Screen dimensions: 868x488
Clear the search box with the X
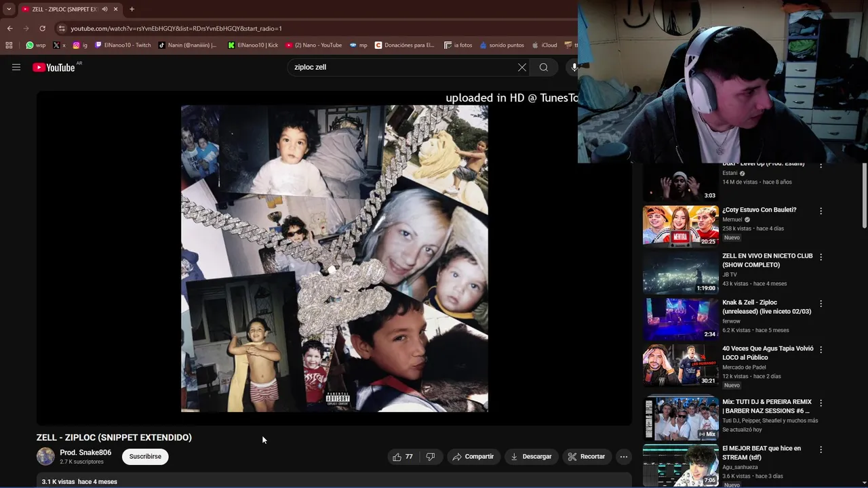point(521,67)
